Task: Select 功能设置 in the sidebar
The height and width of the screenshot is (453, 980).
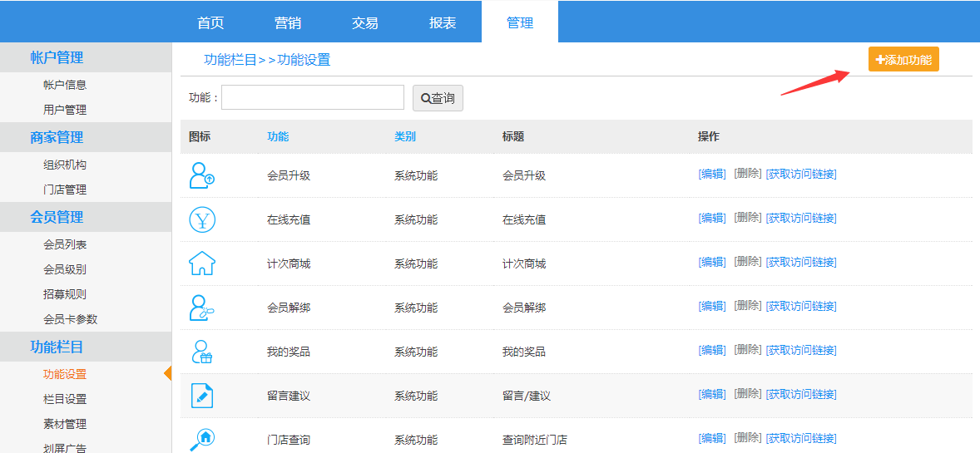Action: (65, 374)
